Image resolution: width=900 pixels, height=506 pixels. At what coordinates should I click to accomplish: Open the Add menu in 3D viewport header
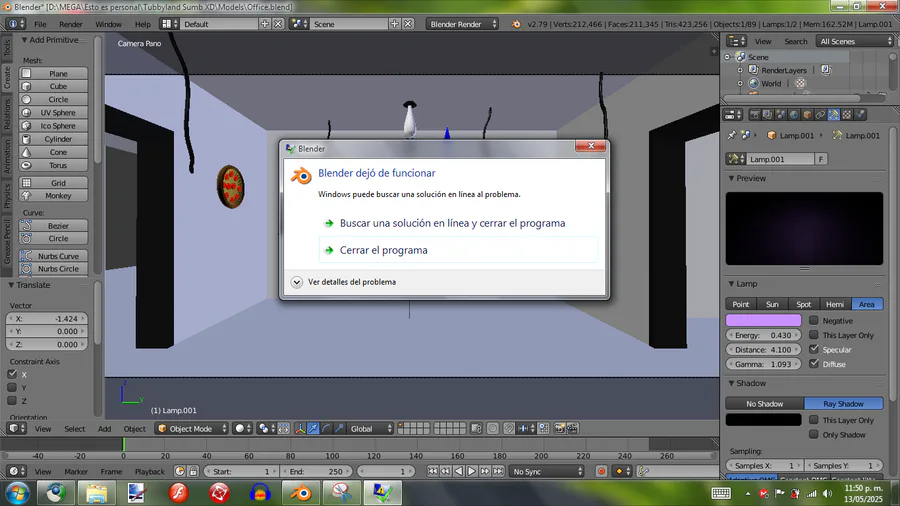(104, 429)
